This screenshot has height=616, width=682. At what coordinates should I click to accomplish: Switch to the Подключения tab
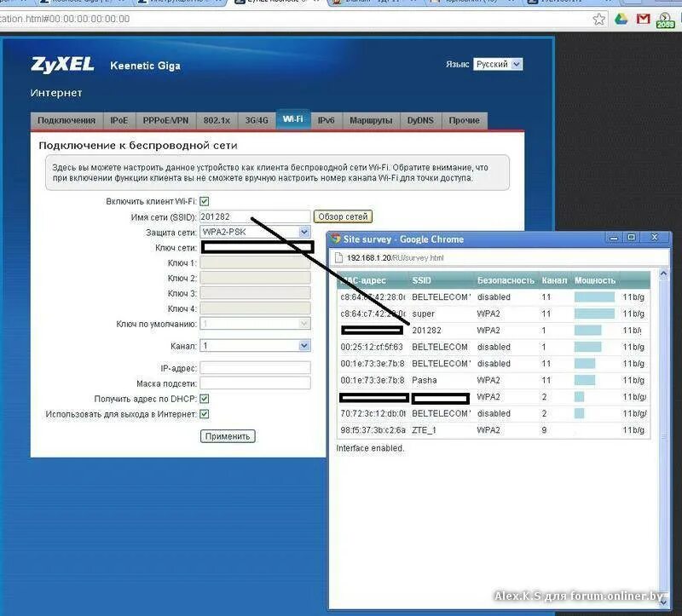coord(66,120)
